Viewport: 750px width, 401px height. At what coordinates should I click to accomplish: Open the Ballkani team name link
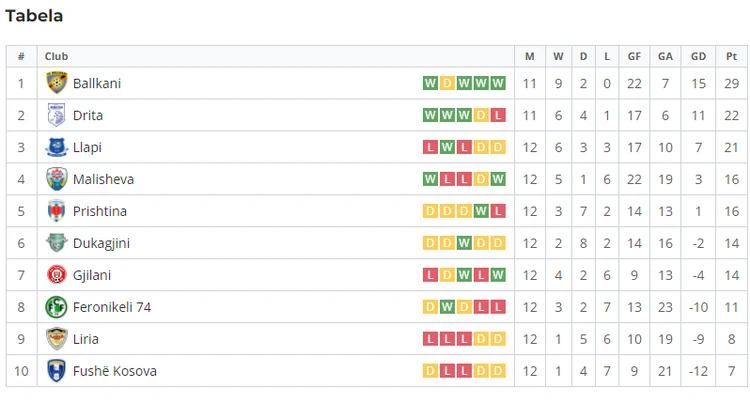[x=97, y=83]
